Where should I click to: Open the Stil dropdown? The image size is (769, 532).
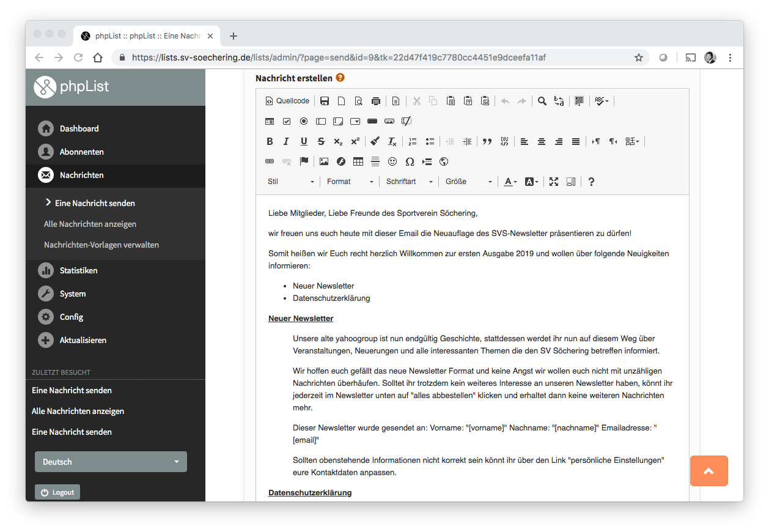click(291, 182)
